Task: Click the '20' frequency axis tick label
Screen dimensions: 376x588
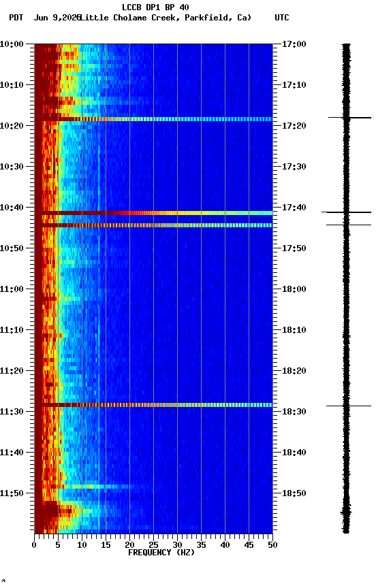Action: [x=129, y=545]
